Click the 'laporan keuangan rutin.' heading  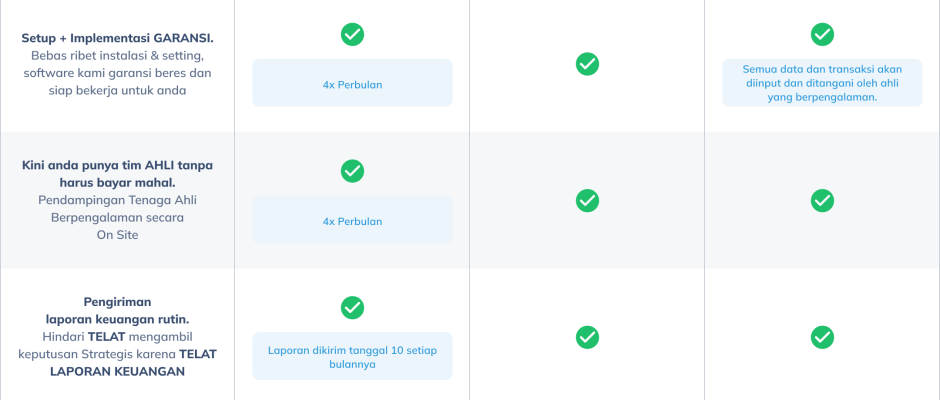(118, 318)
